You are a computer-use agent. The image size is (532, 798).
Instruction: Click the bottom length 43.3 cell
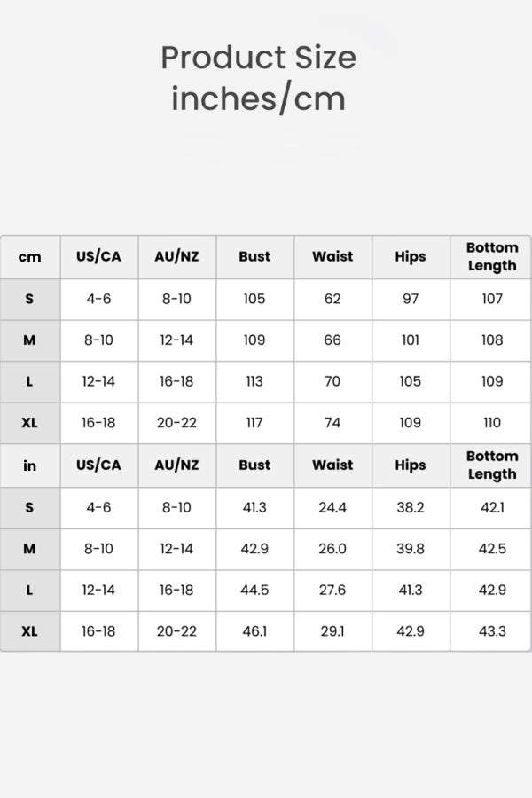point(492,631)
